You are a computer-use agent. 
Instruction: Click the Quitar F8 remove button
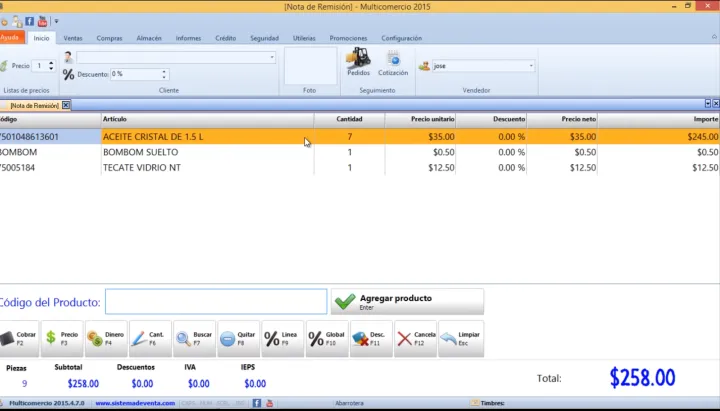[x=238, y=339]
